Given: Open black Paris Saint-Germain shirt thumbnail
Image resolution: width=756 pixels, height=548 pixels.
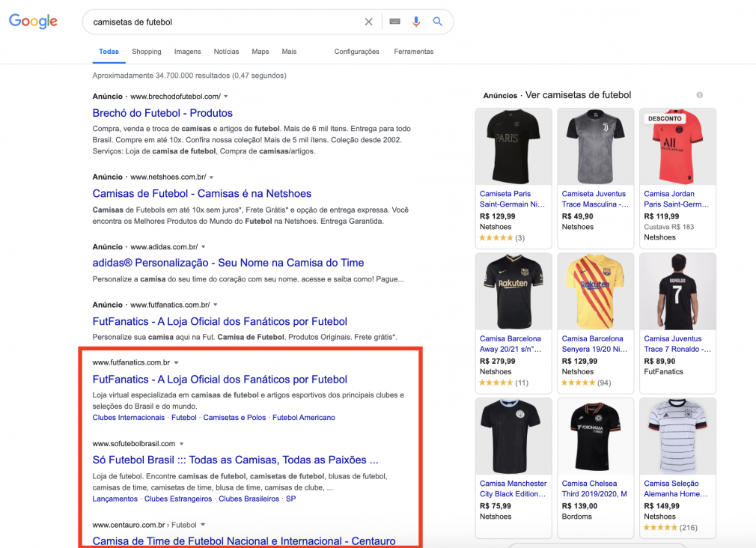Looking at the screenshot, I should click(513, 147).
